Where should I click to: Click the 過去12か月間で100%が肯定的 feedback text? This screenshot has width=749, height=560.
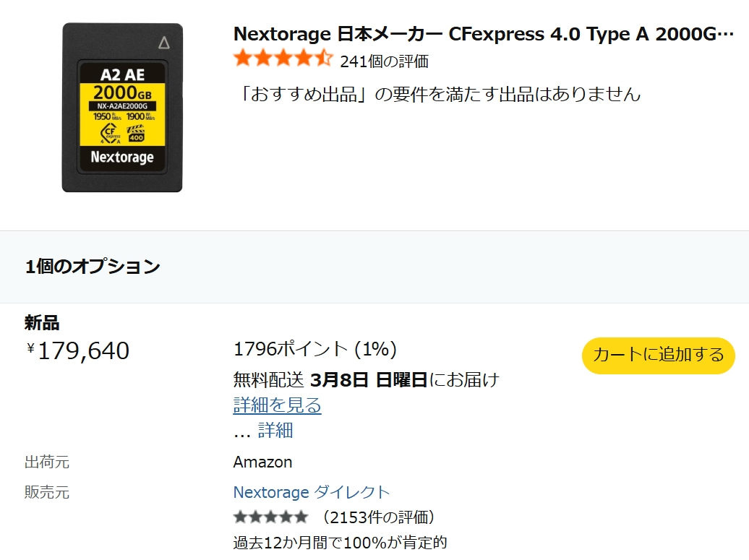(340, 542)
